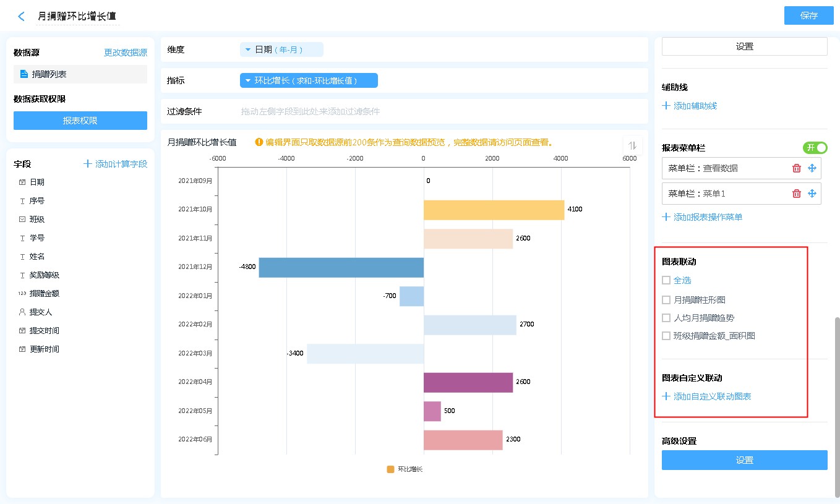Viewport: 840px width, 504px height.
Task: Click the 保存 button
Action: 808,15
